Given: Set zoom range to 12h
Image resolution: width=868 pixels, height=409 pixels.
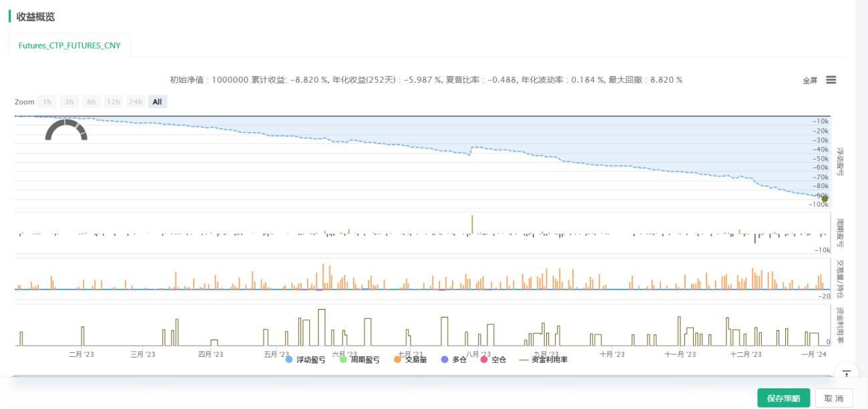Looking at the screenshot, I should click(114, 102).
